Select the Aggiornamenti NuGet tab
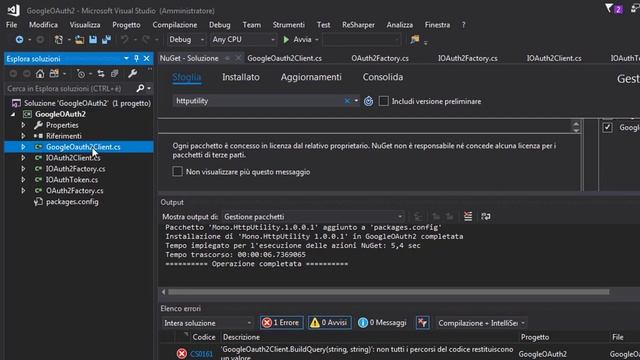This screenshot has width=640, height=360. pyautogui.click(x=311, y=77)
